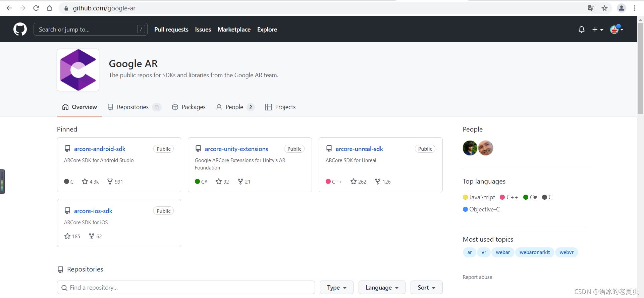The height and width of the screenshot is (298, 644).
Task: Open the arcore-unreal-sdk repository
Action: pos(359,149)
